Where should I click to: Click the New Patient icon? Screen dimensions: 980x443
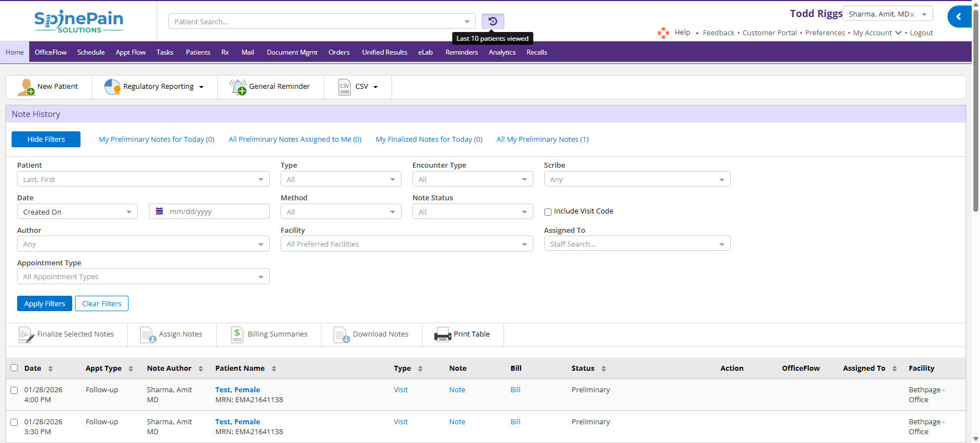pos(26,87)
